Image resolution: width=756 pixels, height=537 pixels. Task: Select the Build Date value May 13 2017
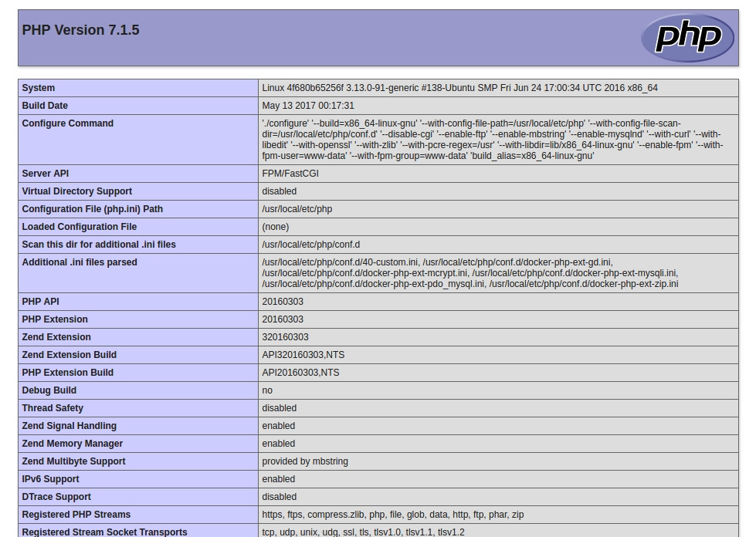point(308,106)
